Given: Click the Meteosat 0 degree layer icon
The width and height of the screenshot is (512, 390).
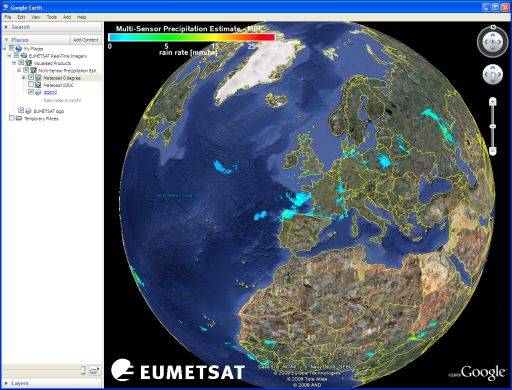Looking at the screenshot, I should (x=38, y=78).
